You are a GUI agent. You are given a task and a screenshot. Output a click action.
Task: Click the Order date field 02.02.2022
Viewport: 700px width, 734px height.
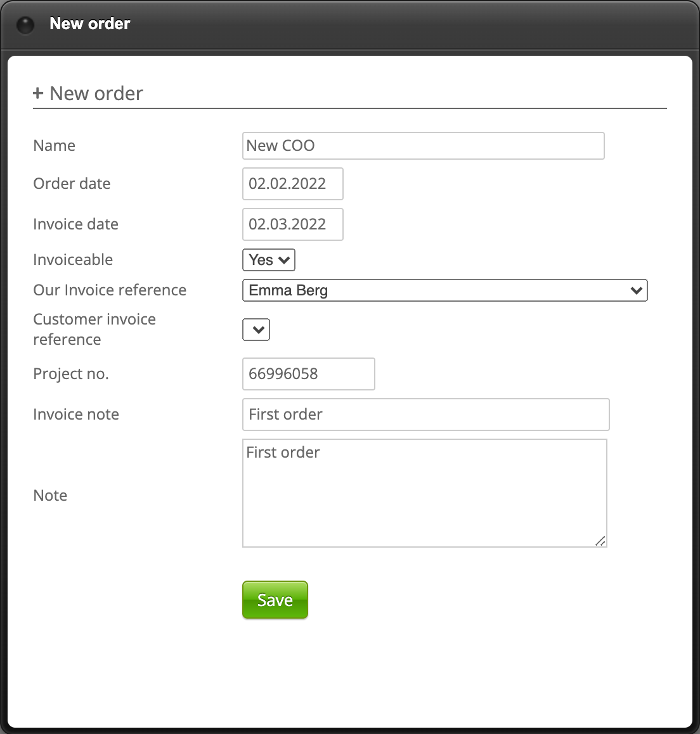tap(292, 184)
